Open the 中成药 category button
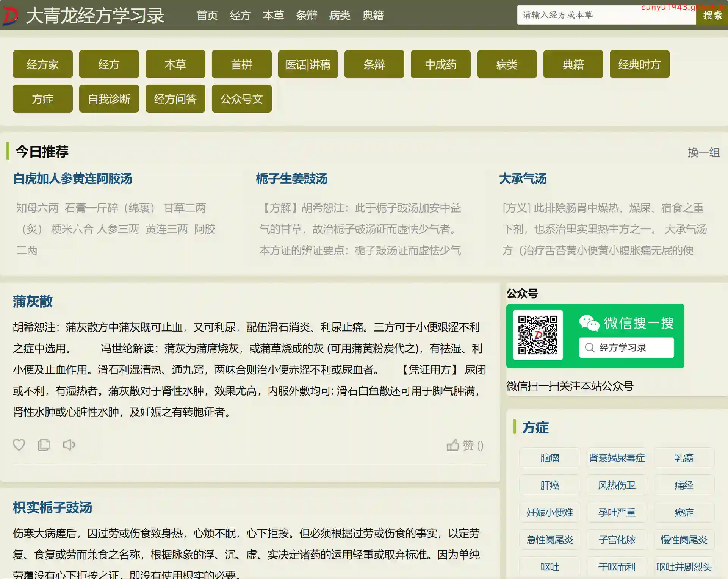Screen dimensions: 728x579 click(440, 64)
